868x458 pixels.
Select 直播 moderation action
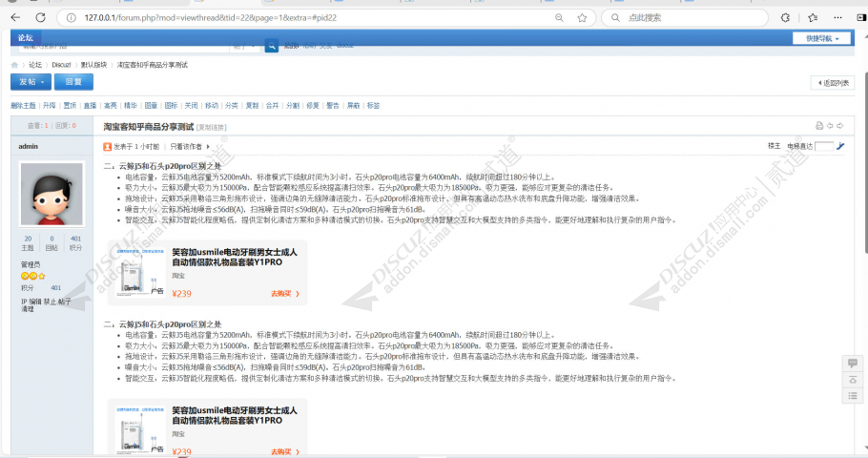91,105
